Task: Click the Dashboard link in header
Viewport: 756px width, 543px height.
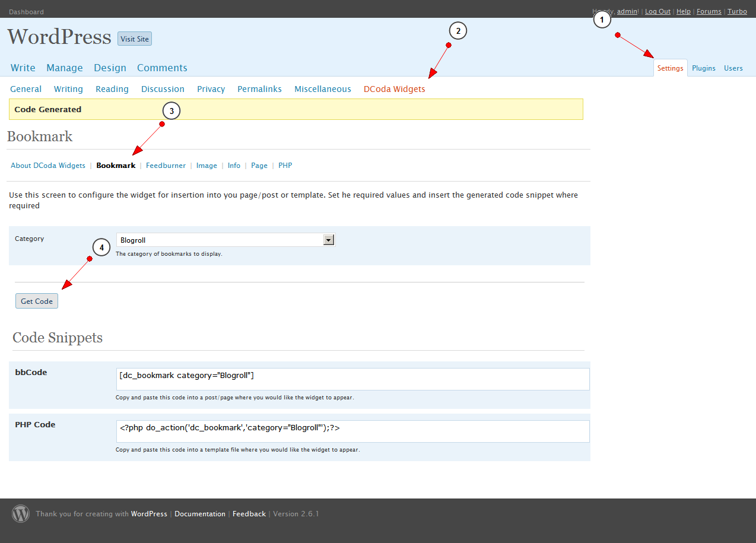Action: tap(26, 12)
